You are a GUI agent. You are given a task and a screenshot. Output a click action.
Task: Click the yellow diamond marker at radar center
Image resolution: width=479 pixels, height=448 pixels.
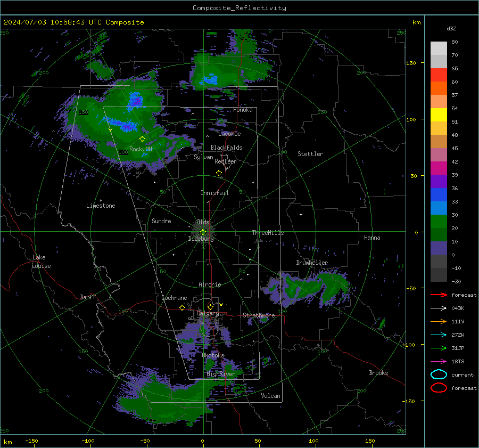point(203,232)
